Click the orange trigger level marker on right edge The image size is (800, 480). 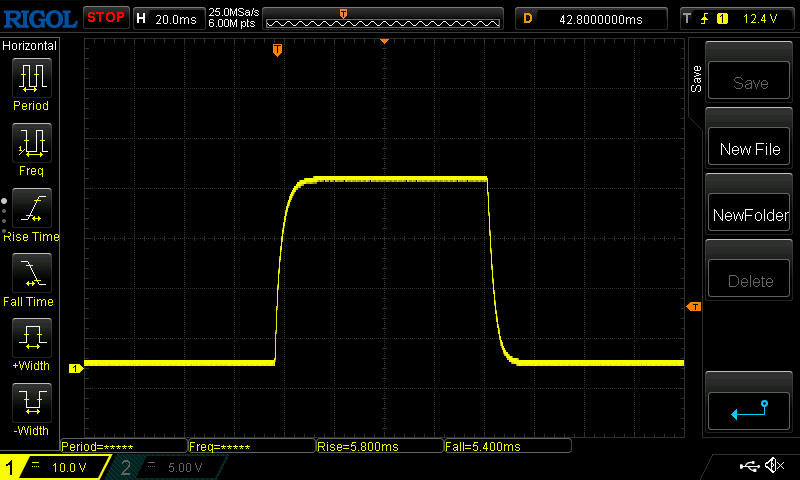[x=694, y=307]
